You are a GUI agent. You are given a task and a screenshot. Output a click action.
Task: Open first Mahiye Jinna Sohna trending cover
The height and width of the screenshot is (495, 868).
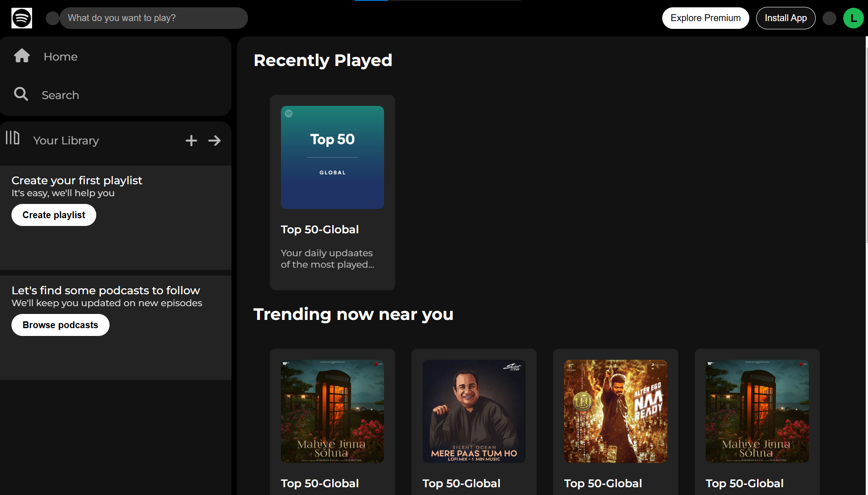[332, 411]
